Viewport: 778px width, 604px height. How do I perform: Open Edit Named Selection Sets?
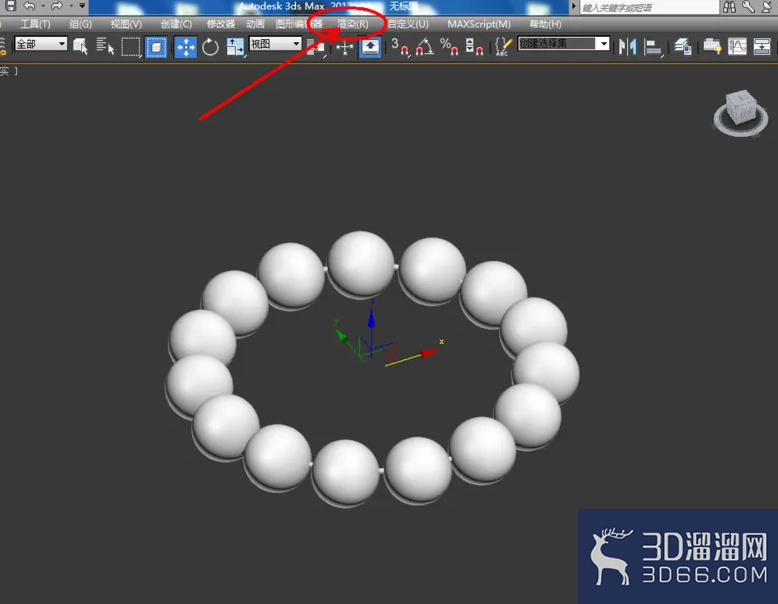[503, 47]
